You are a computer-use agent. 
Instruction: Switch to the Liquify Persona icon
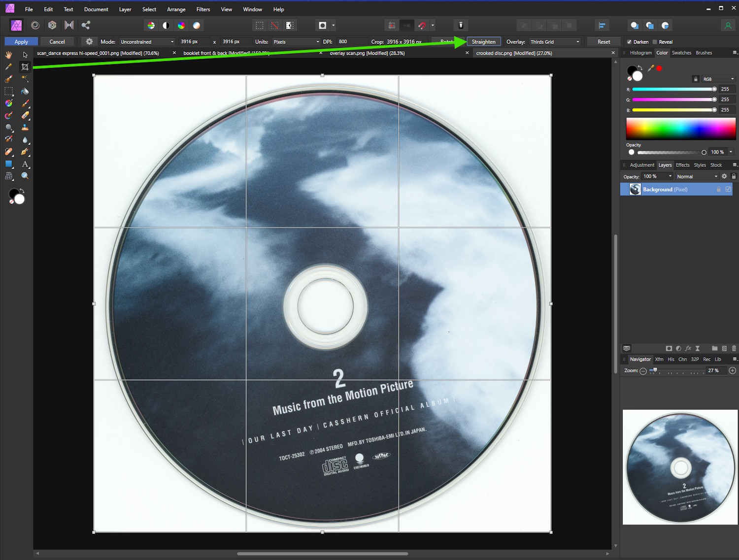pyautogui.click(x=35, y=25)
